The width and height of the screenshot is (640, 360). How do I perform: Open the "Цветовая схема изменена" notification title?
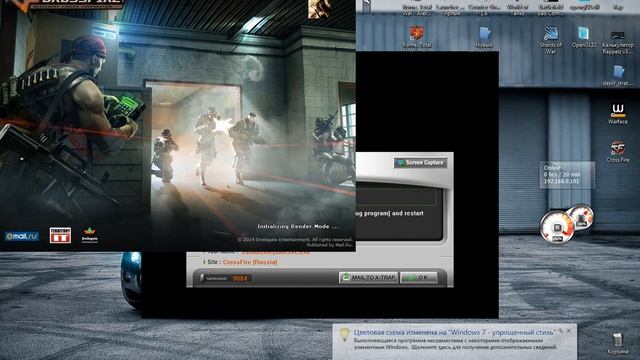[454, 332]
